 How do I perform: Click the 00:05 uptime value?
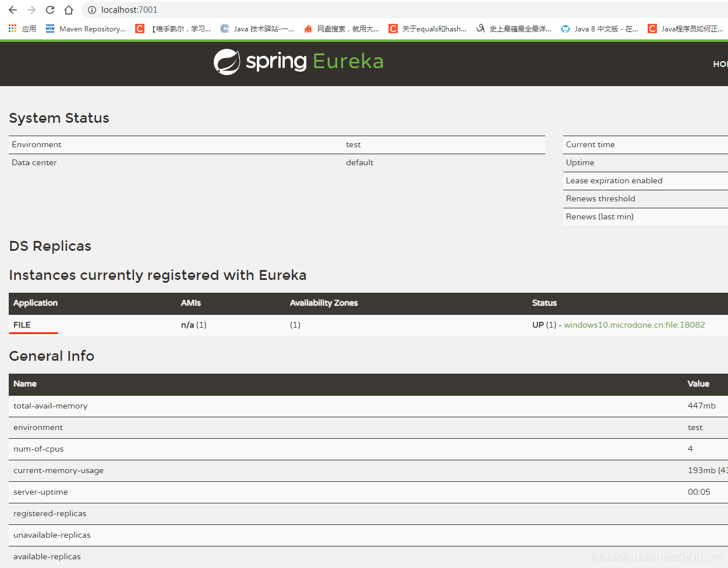[699, 492]
